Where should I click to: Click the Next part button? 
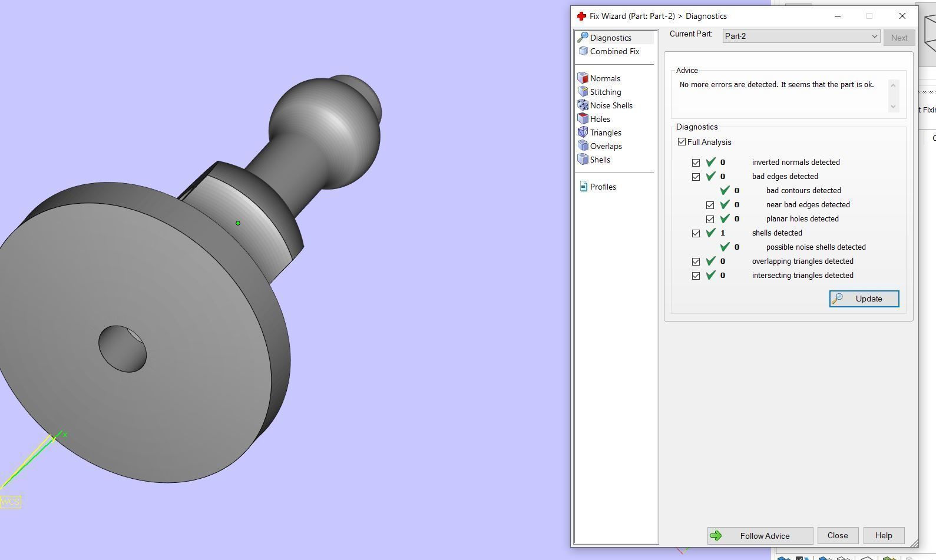point(899,38)
